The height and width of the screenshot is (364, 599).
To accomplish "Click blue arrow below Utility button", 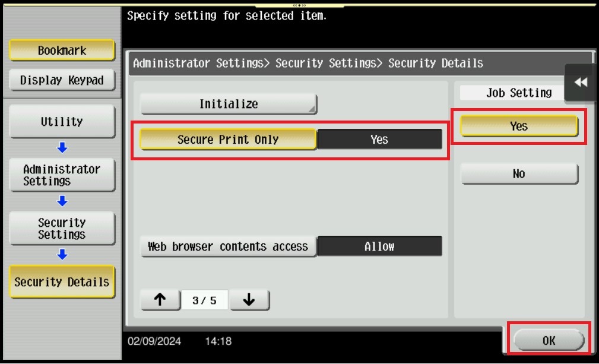I will (62, 147).
